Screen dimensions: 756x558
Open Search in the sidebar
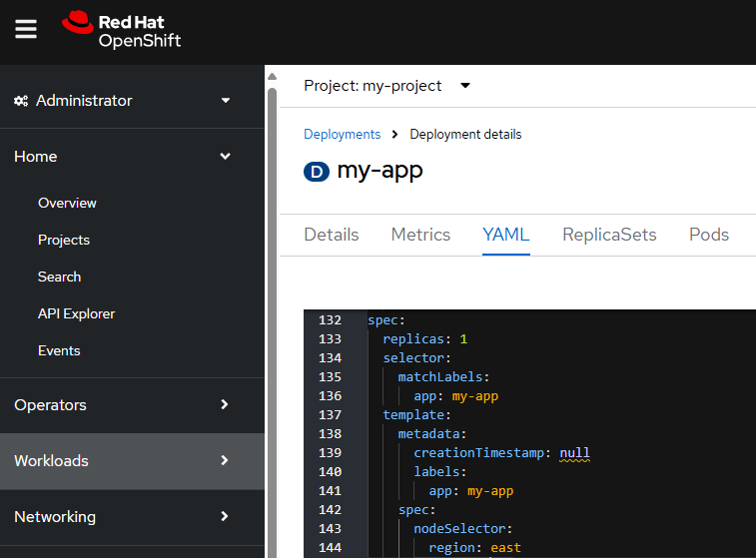(59, 277)
